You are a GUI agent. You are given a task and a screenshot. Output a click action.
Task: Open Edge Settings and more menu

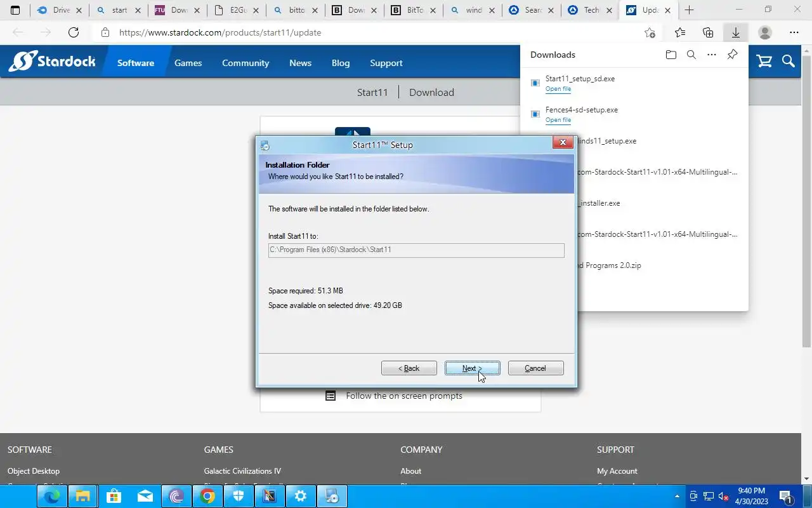(794, 32)
